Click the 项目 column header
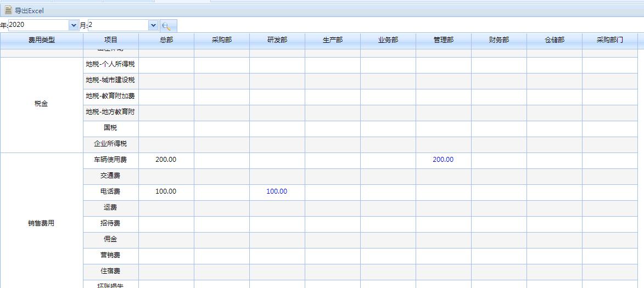644x288 pixels. [111, 40]
